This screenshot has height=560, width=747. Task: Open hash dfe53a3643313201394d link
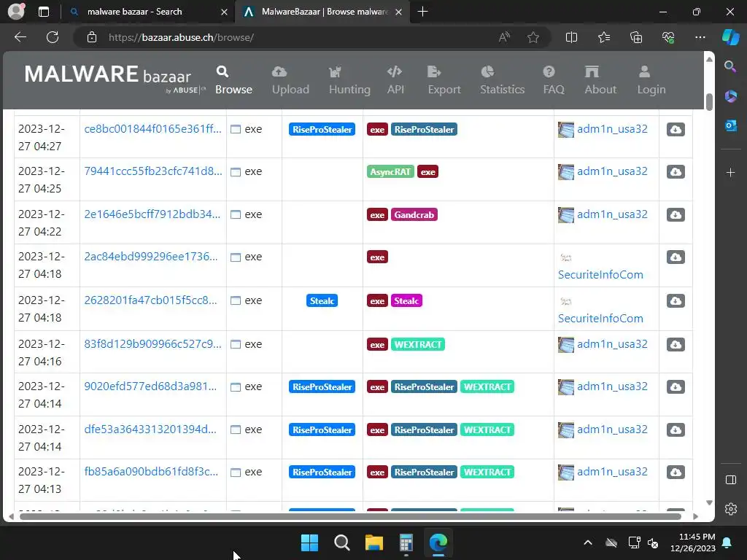click(x=150, y=429)
